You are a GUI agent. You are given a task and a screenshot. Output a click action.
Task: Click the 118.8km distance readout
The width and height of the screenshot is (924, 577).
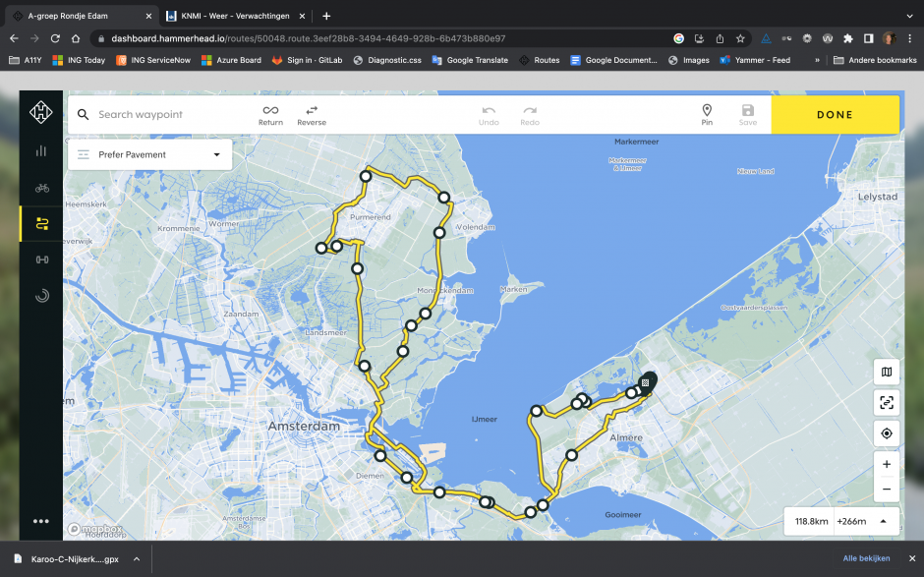tap(811, 521)
